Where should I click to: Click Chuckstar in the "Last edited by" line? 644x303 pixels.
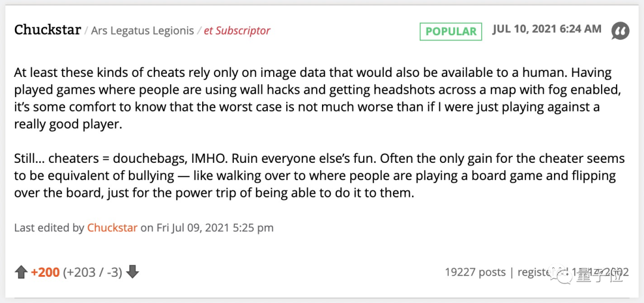[112, 228]
